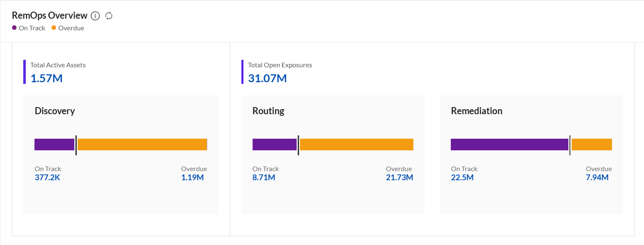Click the orange Overdue segment in Routing bar
This screenshot has height=245, width=644.
tap(356, 145)
